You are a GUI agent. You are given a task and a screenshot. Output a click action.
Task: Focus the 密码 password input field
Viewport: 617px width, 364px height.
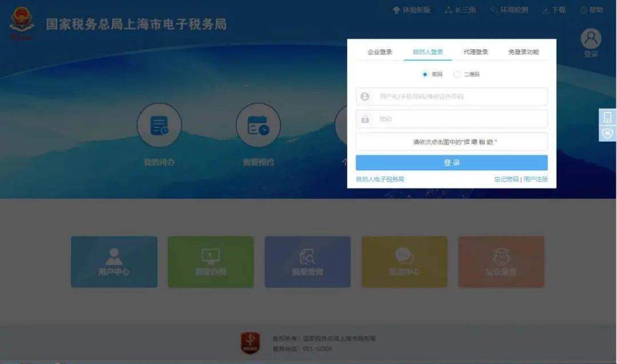tap(452, 119)
